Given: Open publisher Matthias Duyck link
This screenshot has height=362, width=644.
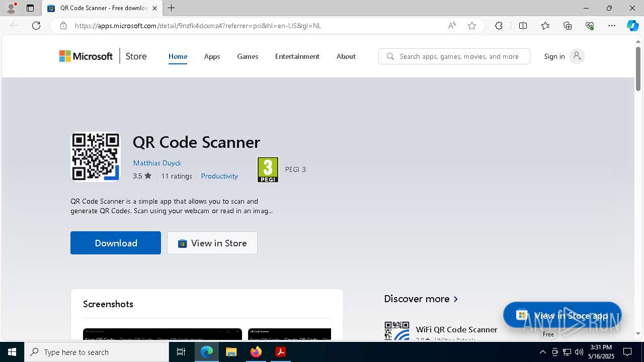Looking at the screenshot, I should (x=157, y=163).
